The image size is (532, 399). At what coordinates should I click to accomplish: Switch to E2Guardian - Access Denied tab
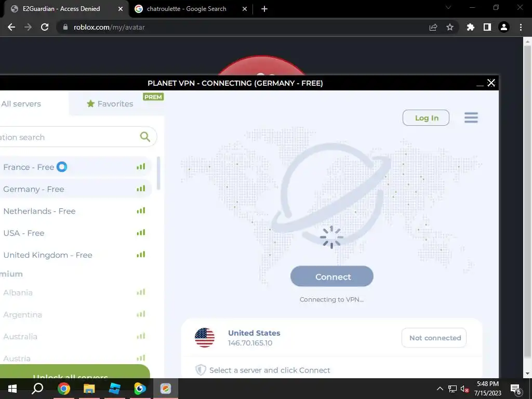[x=61, y=9]
